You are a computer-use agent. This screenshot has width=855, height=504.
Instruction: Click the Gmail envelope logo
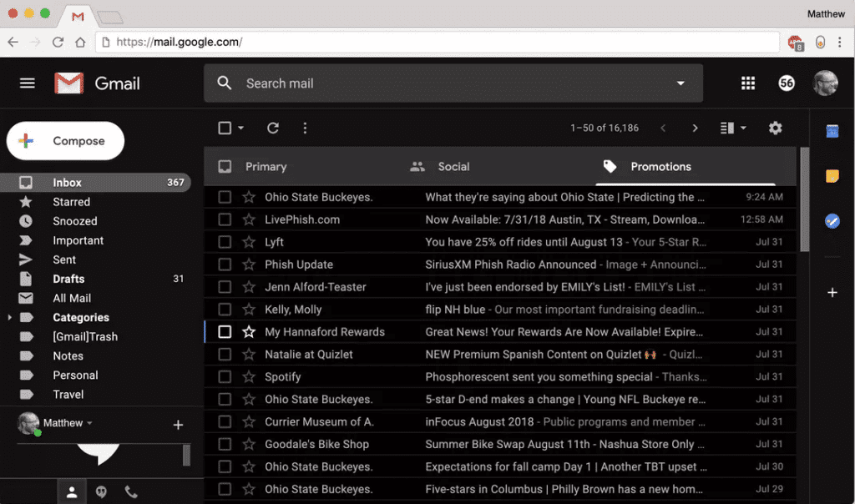68,83
